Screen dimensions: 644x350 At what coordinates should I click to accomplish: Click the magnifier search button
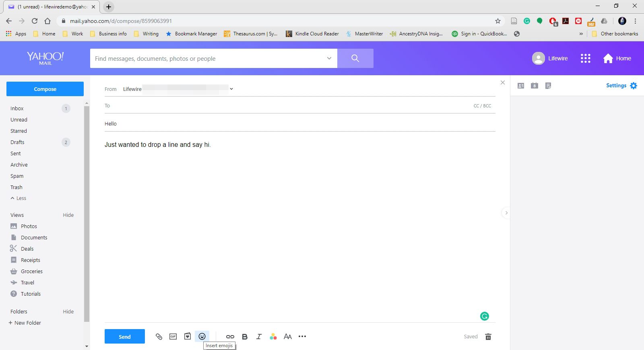(x=355, y=58)
